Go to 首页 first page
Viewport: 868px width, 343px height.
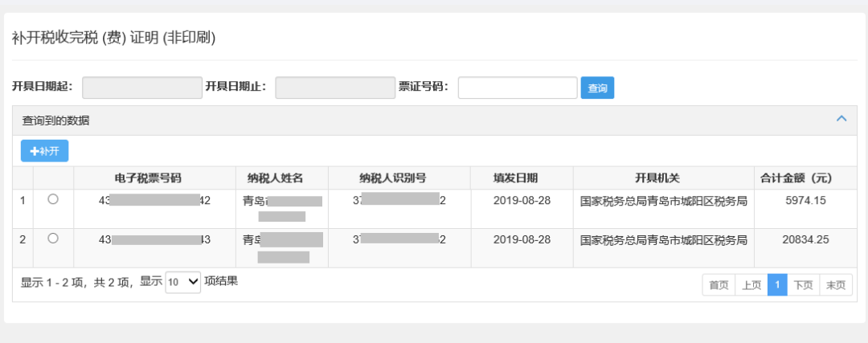click(x=719, y=285)
